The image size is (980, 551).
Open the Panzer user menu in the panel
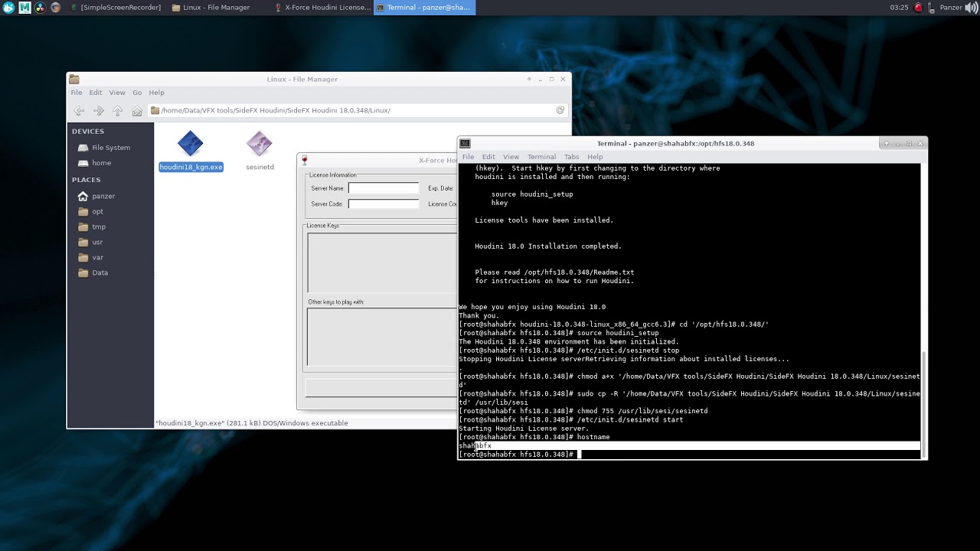(x=951, y=8)
